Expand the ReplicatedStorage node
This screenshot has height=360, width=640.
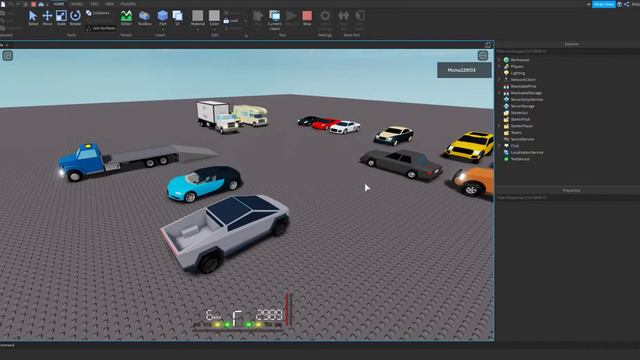click(x=500, y=93)
